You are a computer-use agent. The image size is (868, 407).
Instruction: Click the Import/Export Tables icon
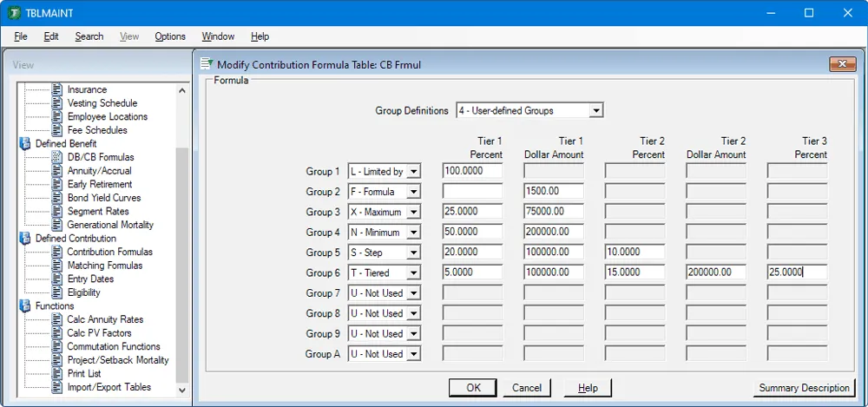pos(57,387)
